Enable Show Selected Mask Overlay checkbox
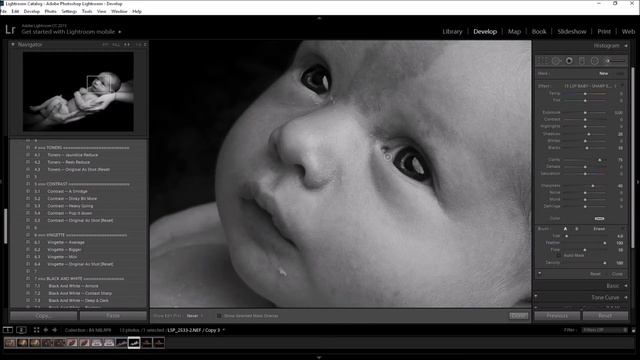 [219, 316]
